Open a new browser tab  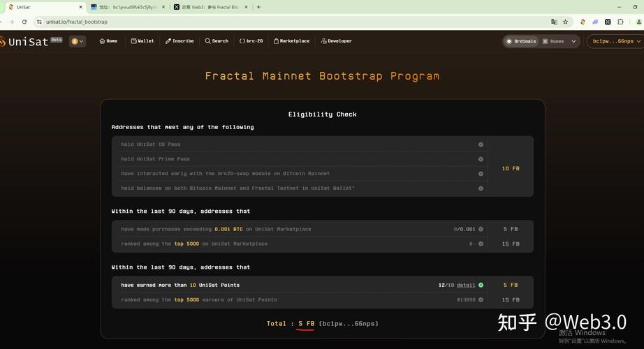click(258, 7)
